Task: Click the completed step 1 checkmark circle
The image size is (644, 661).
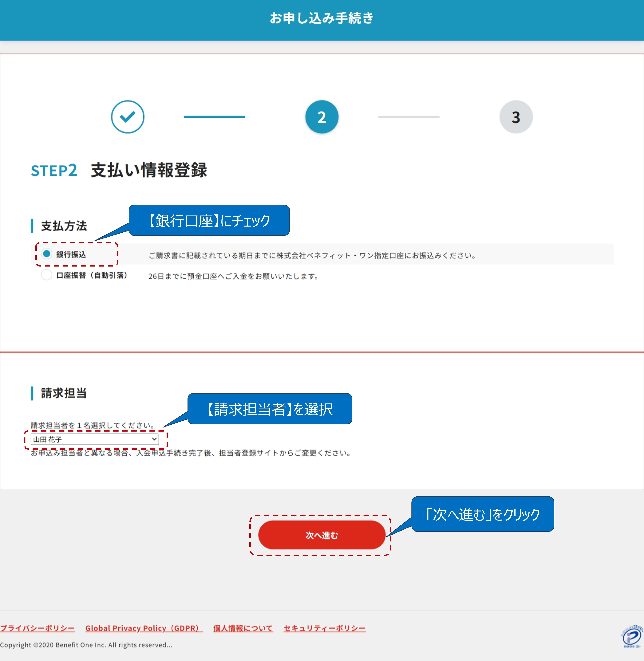Action: pos(128,117)
